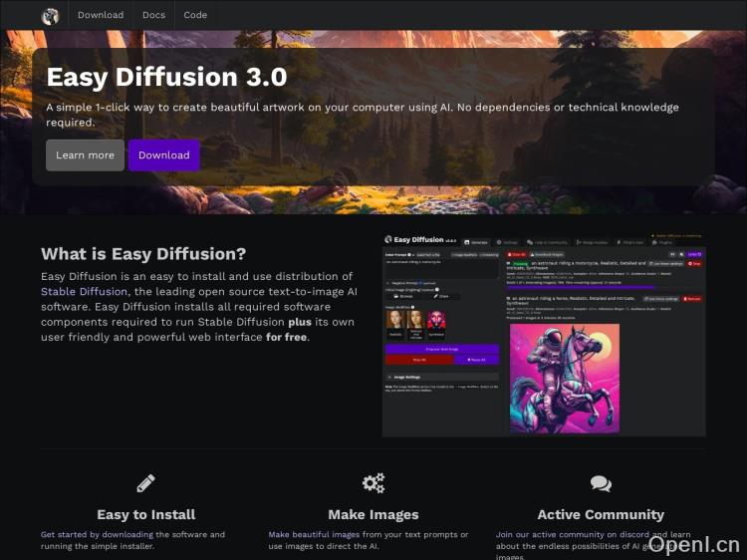Follow the Stable Diffusion link
Image resolution: width=747 pixels, height=560 pixels.
click(84, 292)
